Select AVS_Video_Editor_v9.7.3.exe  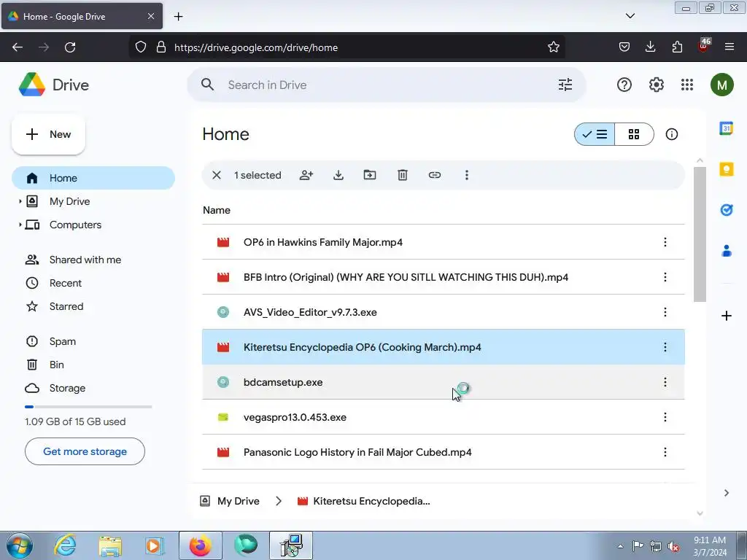(x=443, y=312)
